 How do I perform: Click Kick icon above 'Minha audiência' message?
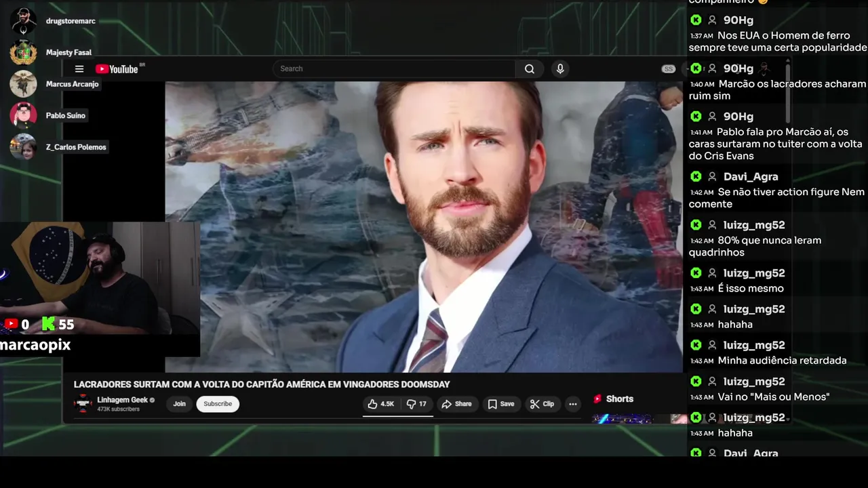[696, 344]
